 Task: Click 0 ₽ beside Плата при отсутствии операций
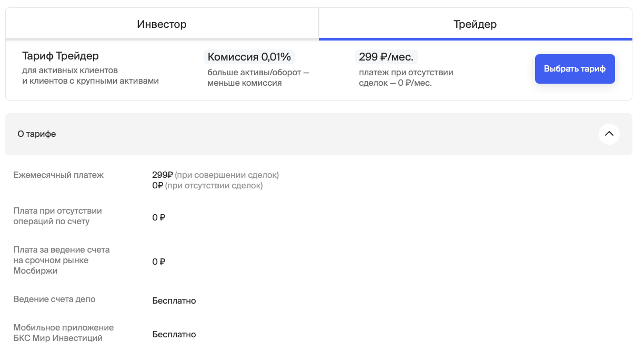(x=159, y=218)
